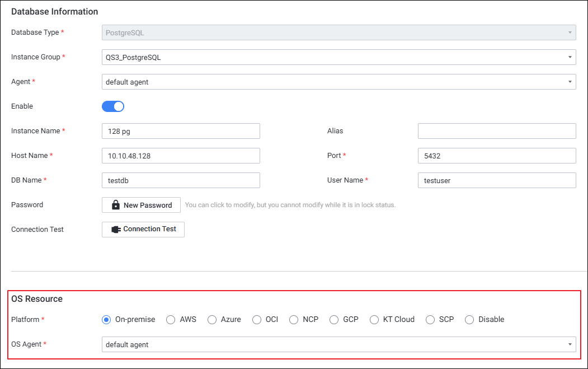The image size is (588, 369).
Task: Click the lock icon on New Password
Action: tap(116, 205)
